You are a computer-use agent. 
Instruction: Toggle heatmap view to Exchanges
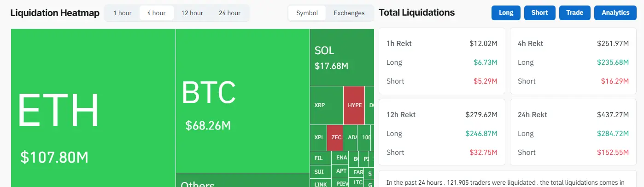pos(349,13)
